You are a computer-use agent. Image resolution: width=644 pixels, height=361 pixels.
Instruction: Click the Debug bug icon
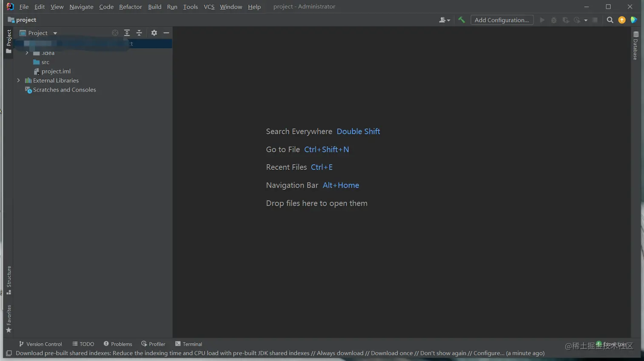554,20
